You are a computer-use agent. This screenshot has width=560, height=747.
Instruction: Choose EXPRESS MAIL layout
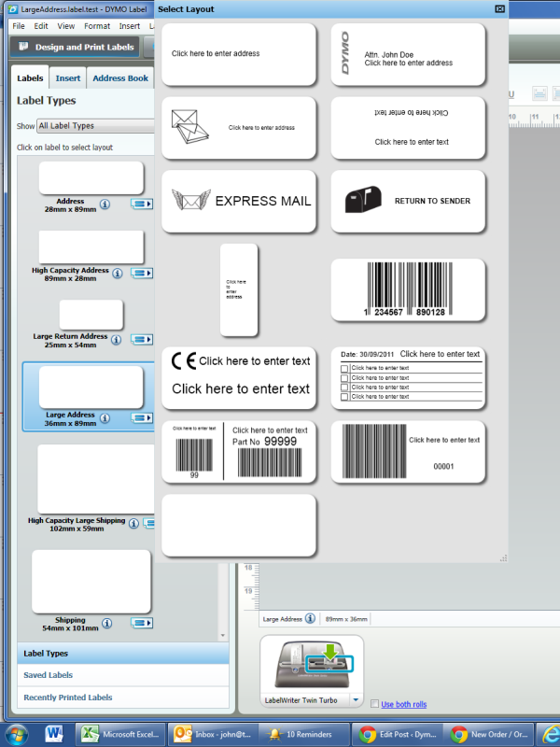(x=239, y=201)
